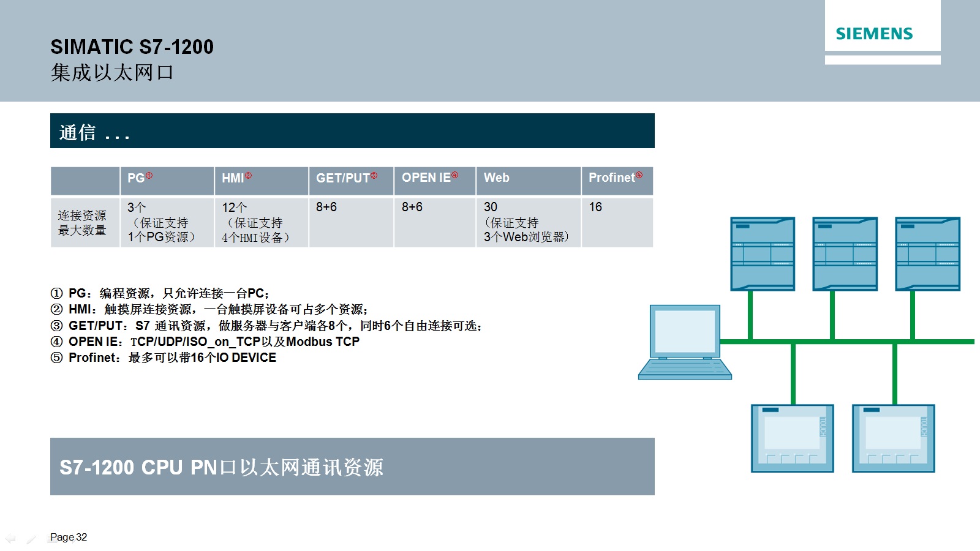The height and width of the screenshot is (551, 980).
Task: Click the PG column header
Action: click(167, 181)
